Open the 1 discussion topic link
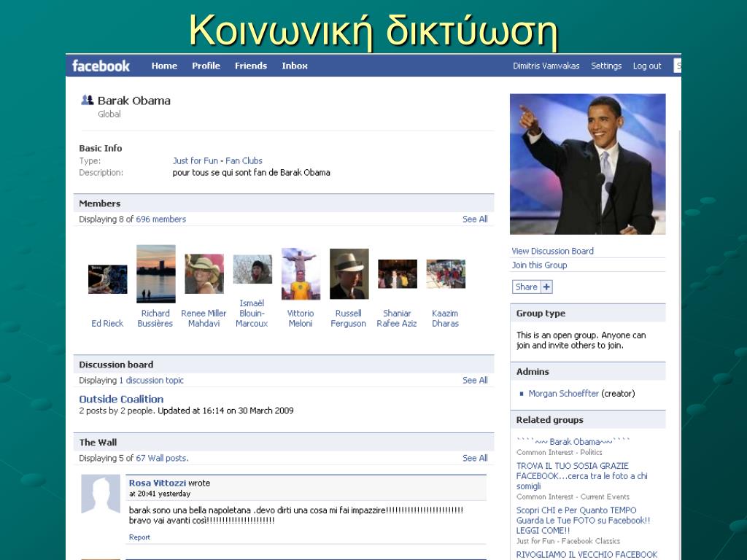 [x=151, y=380]
